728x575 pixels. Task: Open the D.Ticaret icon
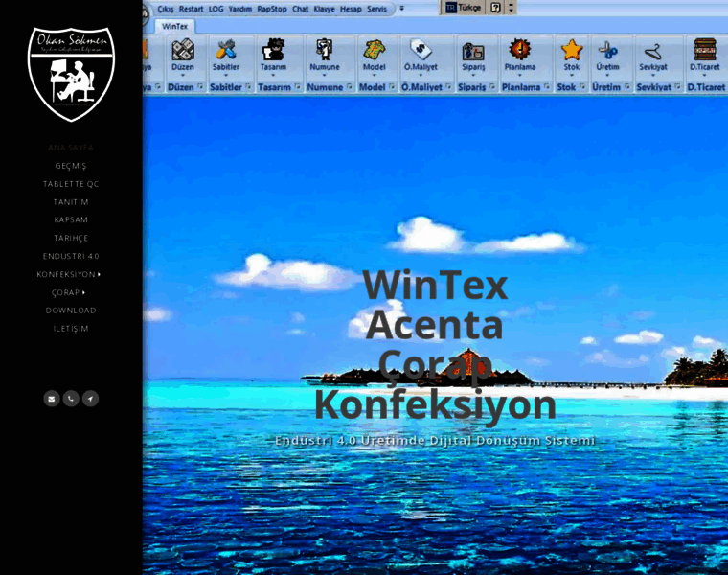(x=705, y=51)
